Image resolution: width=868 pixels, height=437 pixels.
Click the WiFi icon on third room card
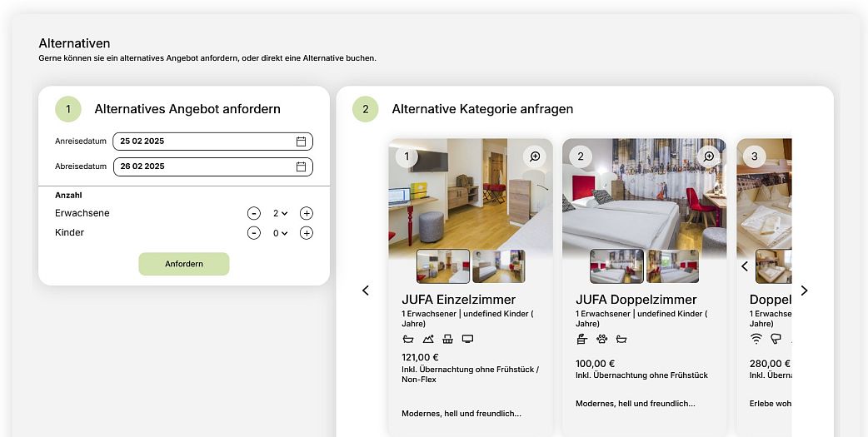coord(756,339)
